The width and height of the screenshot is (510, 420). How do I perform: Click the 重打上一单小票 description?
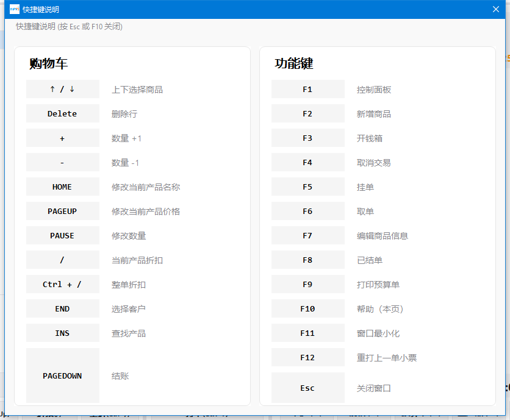tap(387, 358)
